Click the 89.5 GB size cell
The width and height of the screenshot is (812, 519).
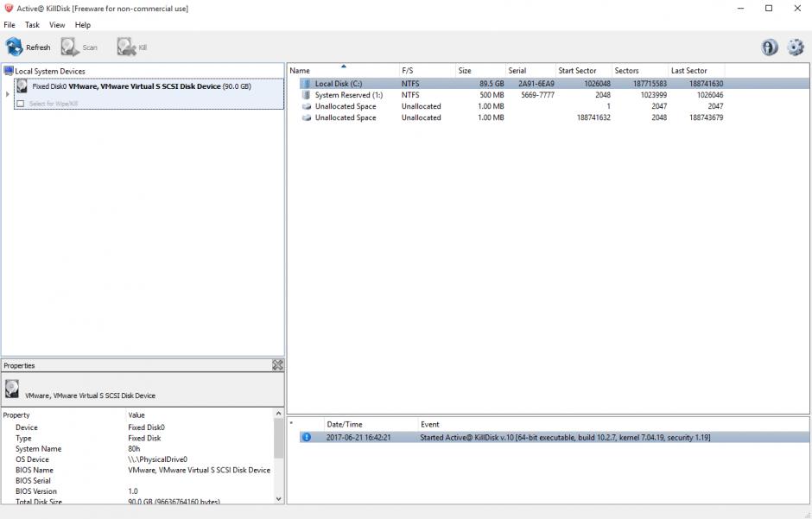pos(492,83)
